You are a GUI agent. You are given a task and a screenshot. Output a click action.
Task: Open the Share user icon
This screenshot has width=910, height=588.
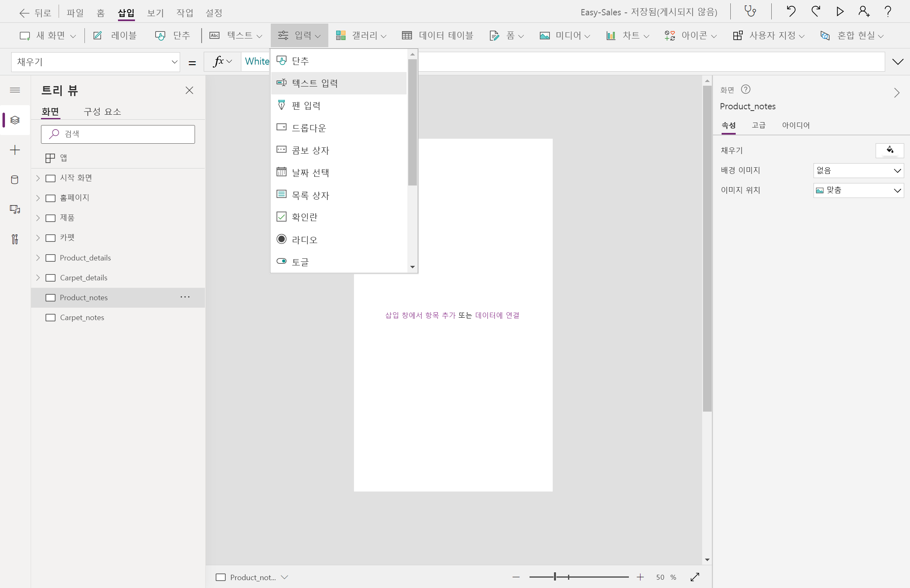[864, 11]
